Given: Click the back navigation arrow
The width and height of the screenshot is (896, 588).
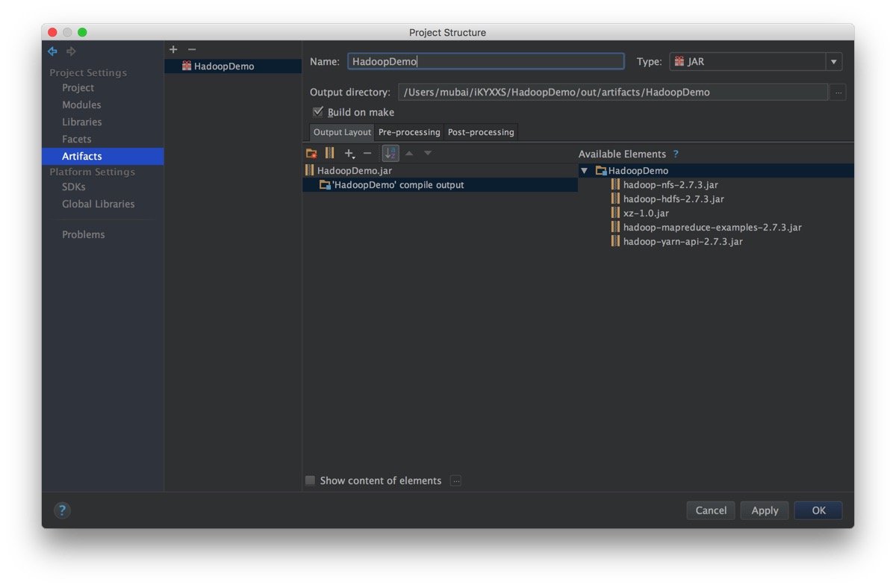Looking at the screenshot, I should coord(52,51).
